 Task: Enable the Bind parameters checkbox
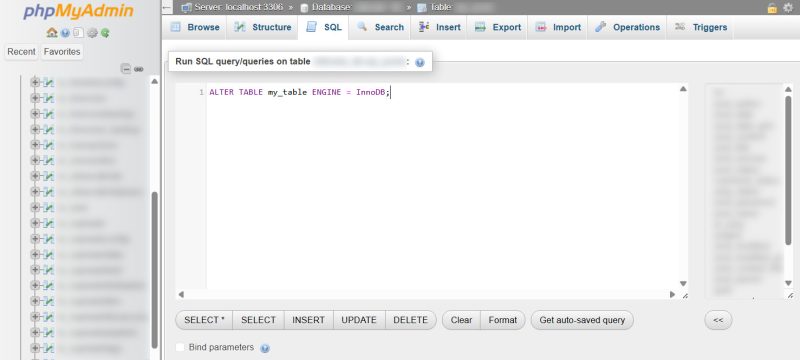(x=180, y=347)
